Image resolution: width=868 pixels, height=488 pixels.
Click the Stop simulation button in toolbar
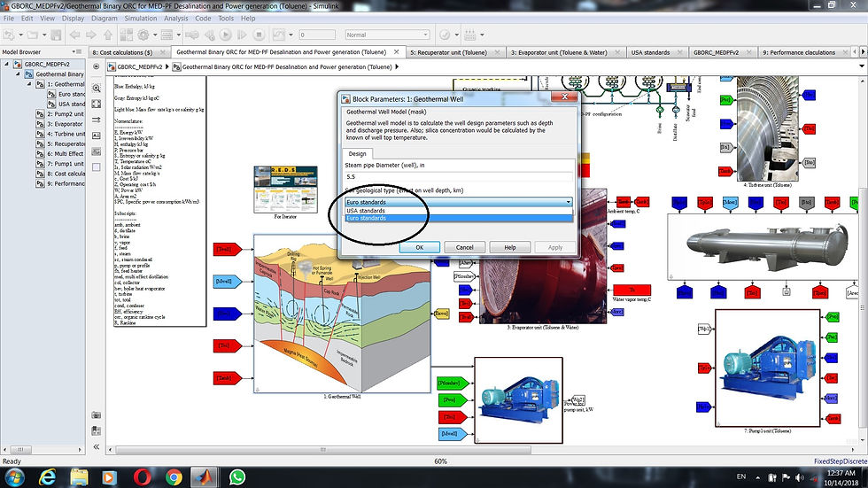click(x=259, y=35)
